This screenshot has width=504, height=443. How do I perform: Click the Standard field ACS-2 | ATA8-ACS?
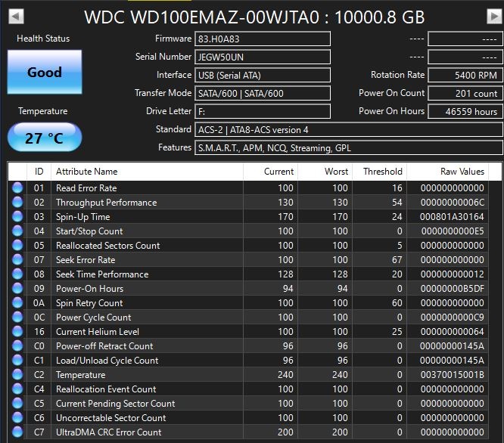point(348,130)
